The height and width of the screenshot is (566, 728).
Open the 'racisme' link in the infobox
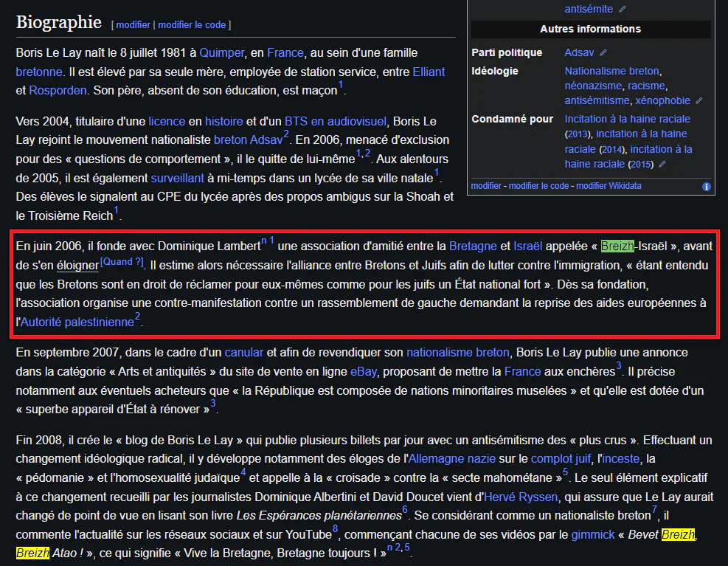[647, 86]
